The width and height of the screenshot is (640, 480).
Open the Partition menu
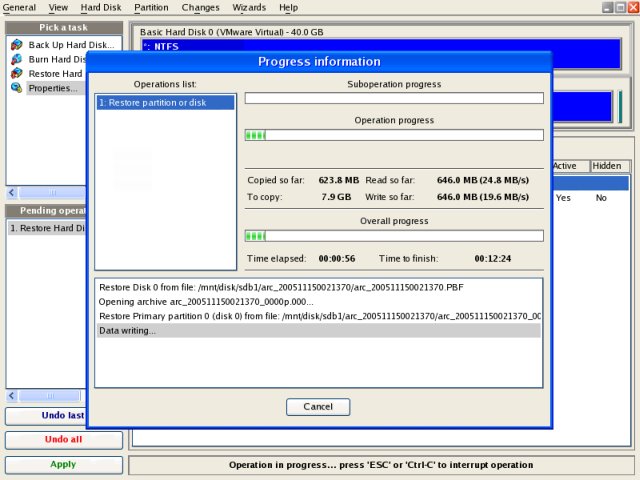[151, 7]
